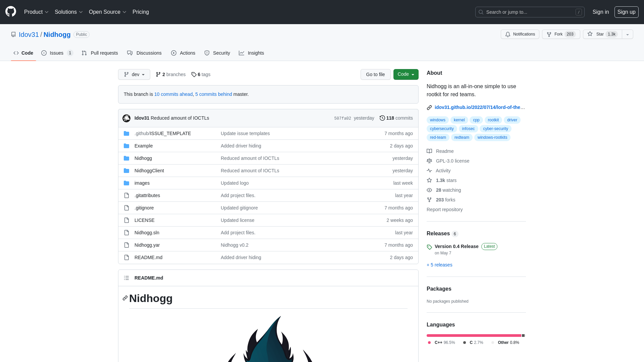Open the Discussions tab
This screenshot has height=362, width=644.
tap(144, 53)
